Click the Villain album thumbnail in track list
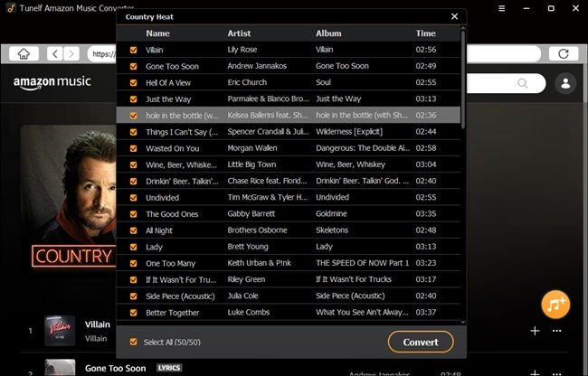The width and height of the screenshot is (588, 376). pos(58,332)
